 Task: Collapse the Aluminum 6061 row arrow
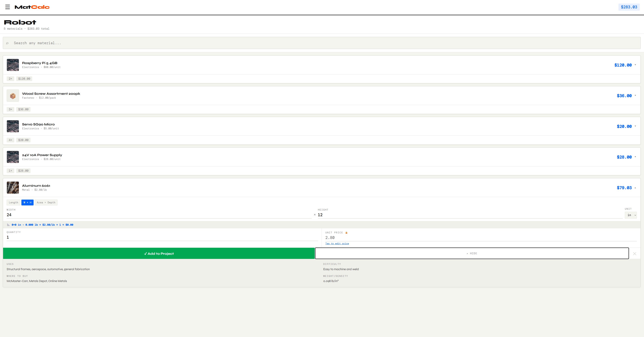pos(635,188)
